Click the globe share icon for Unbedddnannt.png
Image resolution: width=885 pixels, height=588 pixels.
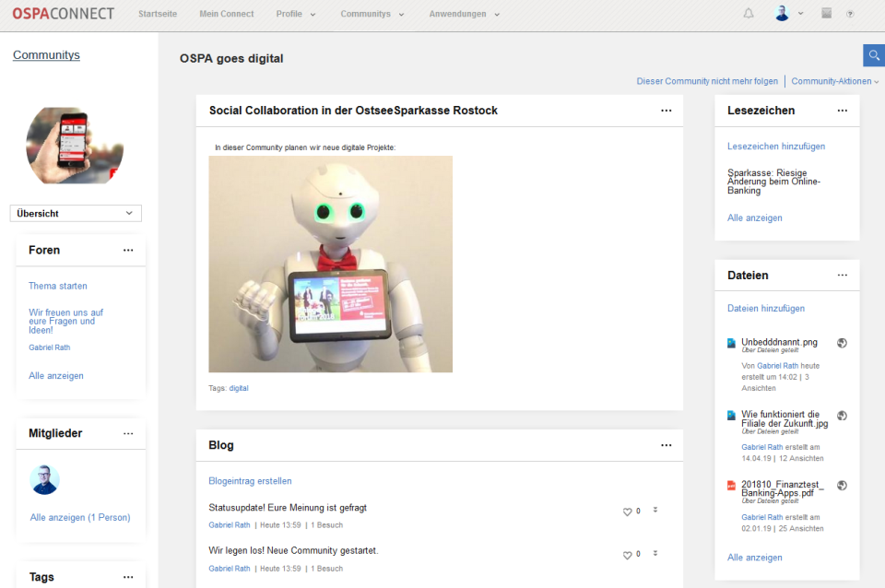coord(842,343)
